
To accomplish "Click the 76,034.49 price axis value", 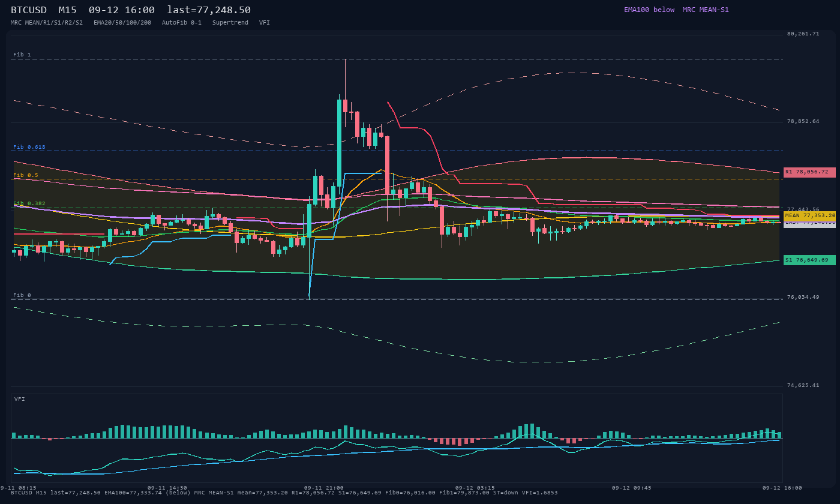I will coord(803,297).
